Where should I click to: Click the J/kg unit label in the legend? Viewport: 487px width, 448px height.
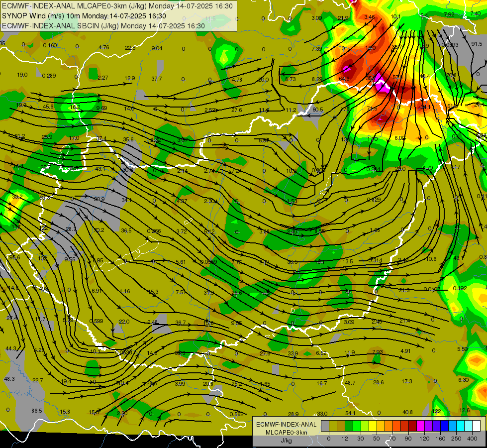click(x=286, y=441)
